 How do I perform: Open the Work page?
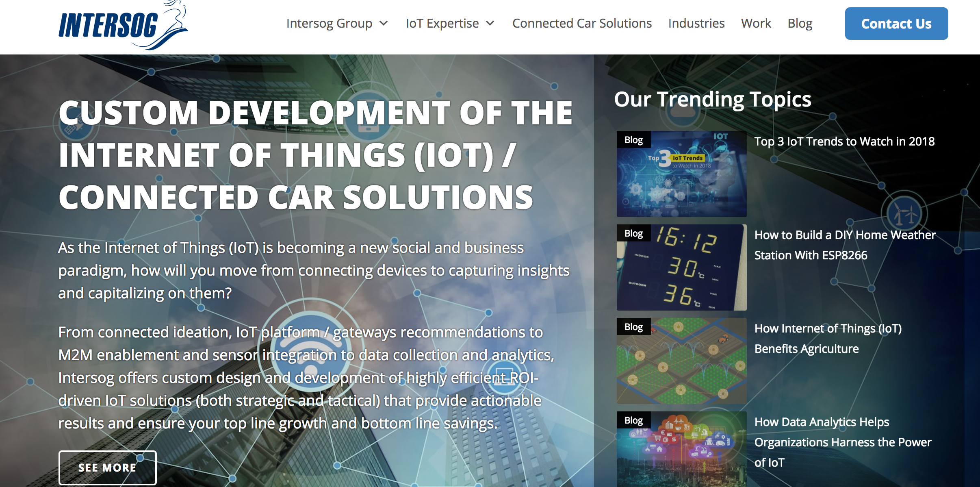[756, 23]
